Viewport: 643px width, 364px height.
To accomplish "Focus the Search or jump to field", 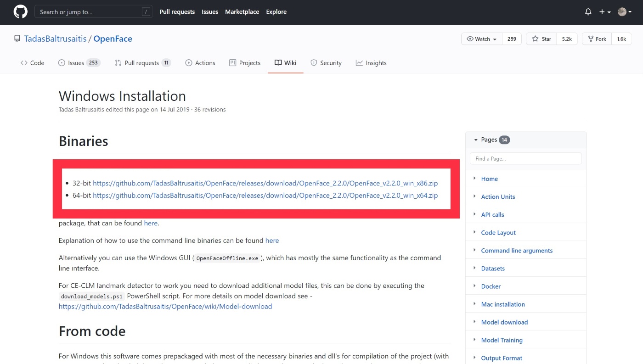I will (93, 12).
